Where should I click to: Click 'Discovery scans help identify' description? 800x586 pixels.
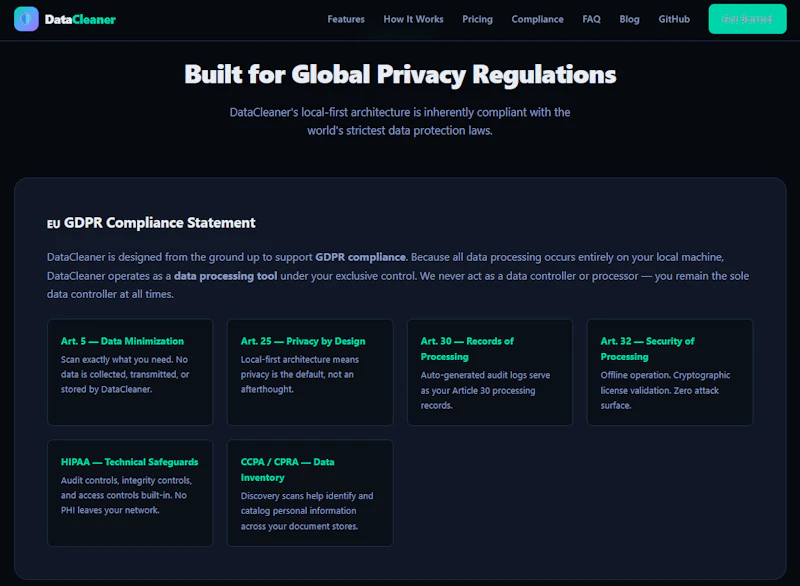coord(307,511)
